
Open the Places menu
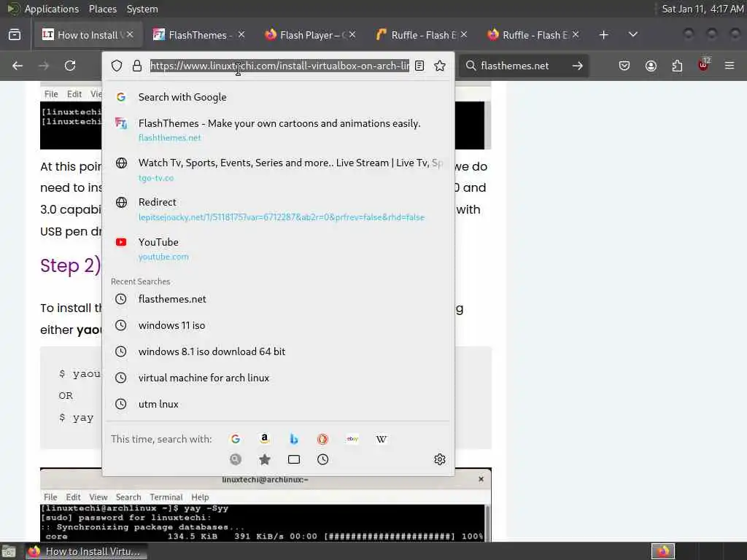[102, 9]
